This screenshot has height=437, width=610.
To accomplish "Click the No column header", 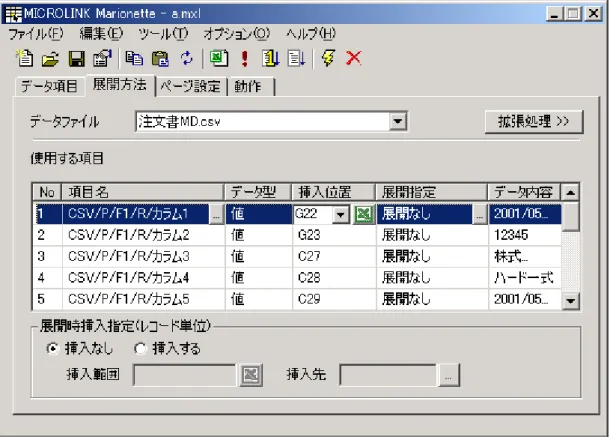I will pos(47,192).
